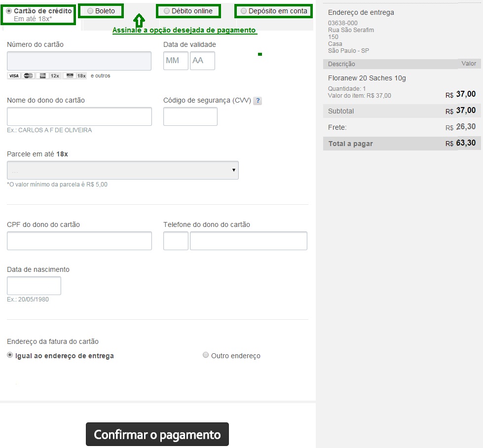The width and height of the screenshot is (483, 448).
Task: Click the CEP 03638-000 text
Action: [343, 23]
